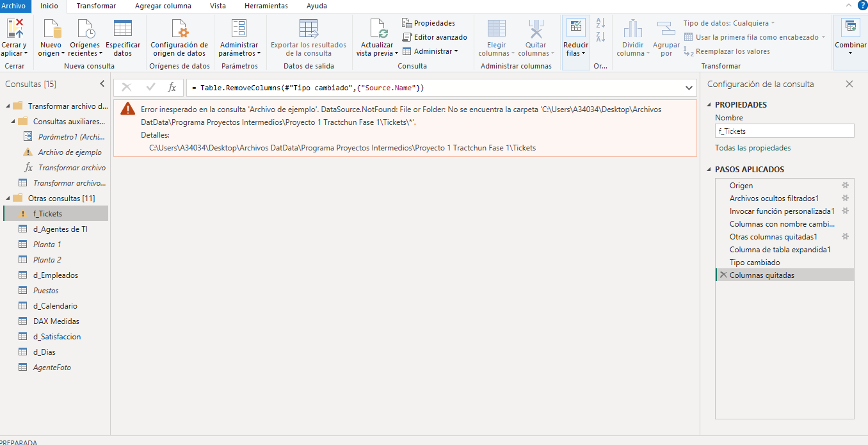The width and height of the screenshot is (868, 445).
Task: Click Configuración de origen de datos icon
Action: tap(179, 29)
